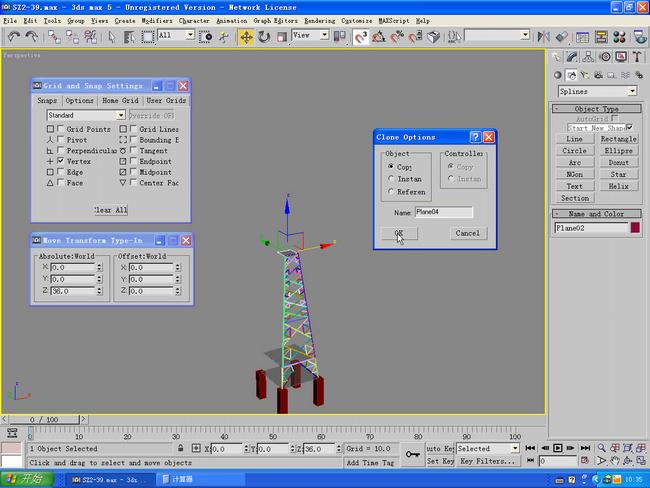
Task: Click the Redo arrow in main toolbar
Action: 32,37
